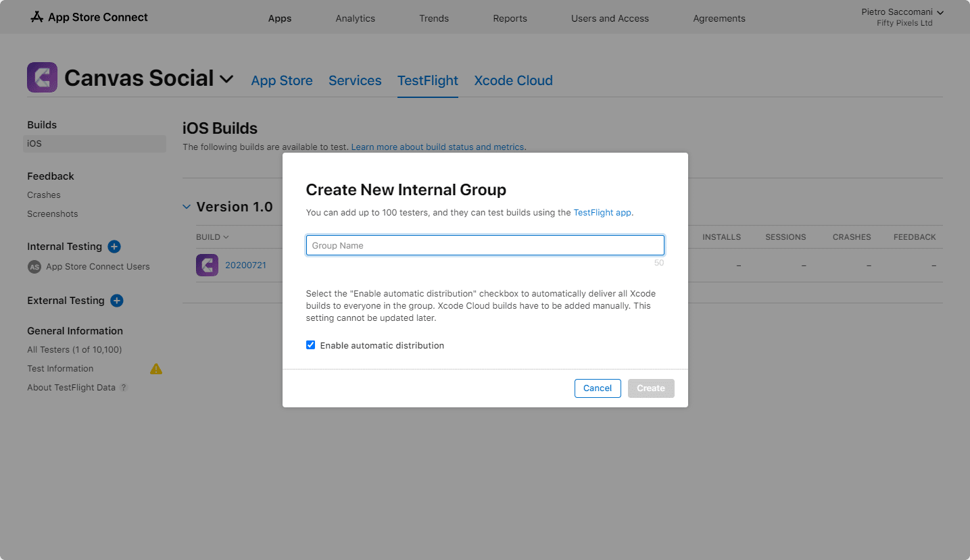Select iOS under Builds sidebar
This screenshot has width=970, height=560.
95,144
